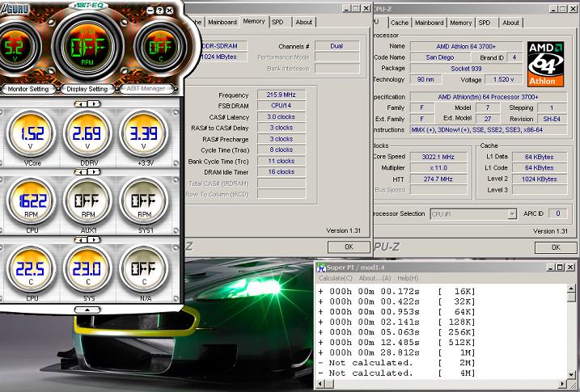Viewport: 580px width, 392px height.
Task: Select the Super PI 1M result line 28.812s
Action: (x=396, y=353)
